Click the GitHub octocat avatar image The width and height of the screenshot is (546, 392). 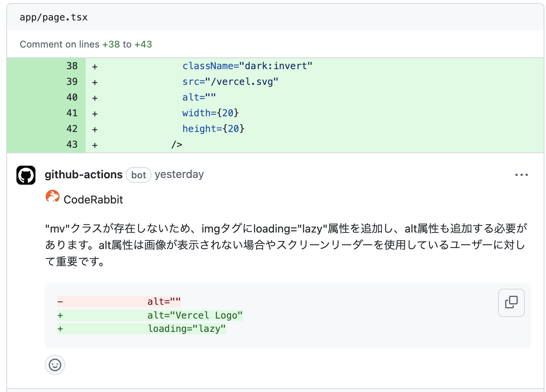[x=26, y=175]
